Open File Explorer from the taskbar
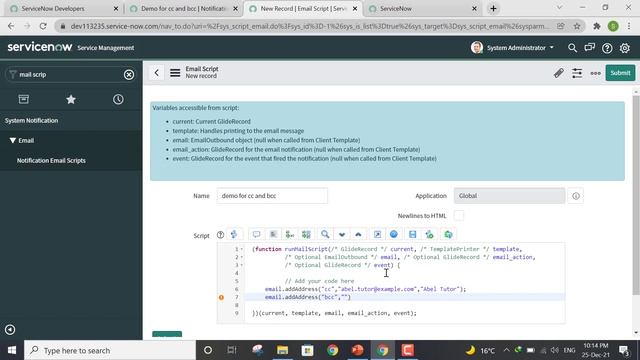Viewport: 640px width, 360px height. click(x=282, y=350)
